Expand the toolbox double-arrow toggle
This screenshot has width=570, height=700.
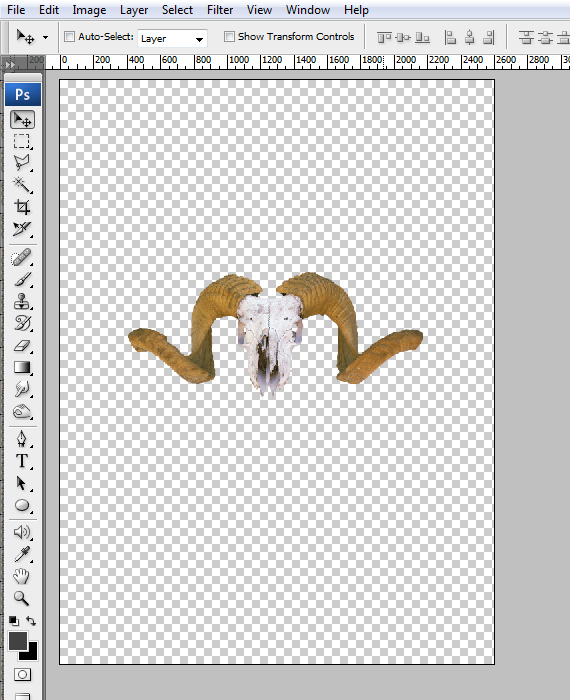pyautogui.click(x=10, y=65)
